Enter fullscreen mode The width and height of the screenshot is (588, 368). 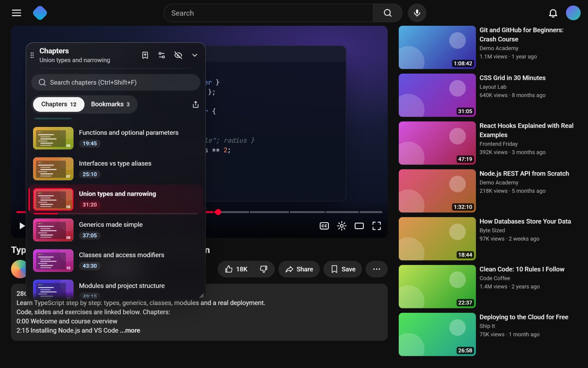(377, 226)
